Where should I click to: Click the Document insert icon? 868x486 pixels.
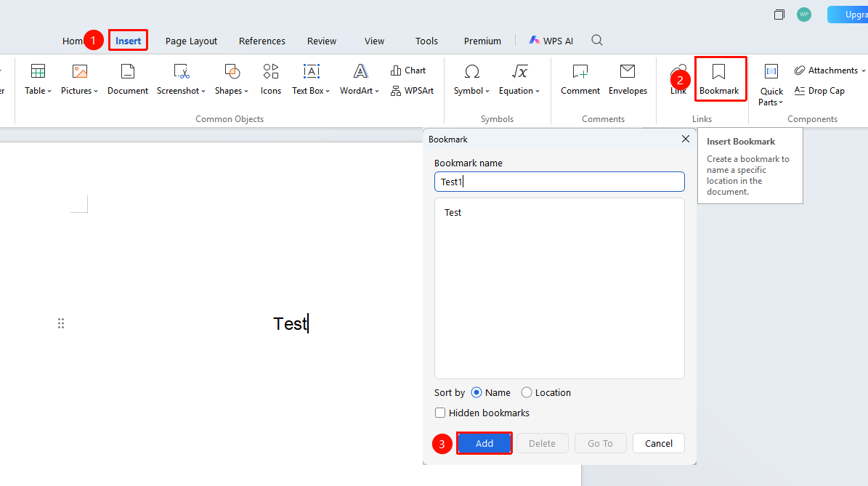tap(127, 79)
